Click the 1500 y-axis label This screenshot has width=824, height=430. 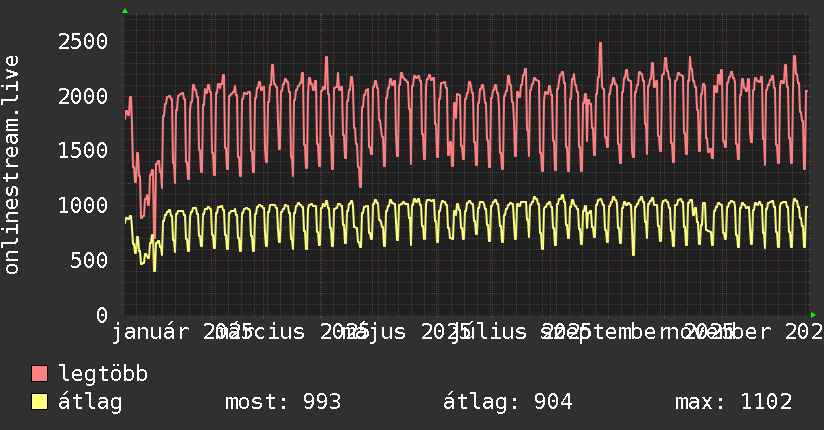click(x=83, y=151)
